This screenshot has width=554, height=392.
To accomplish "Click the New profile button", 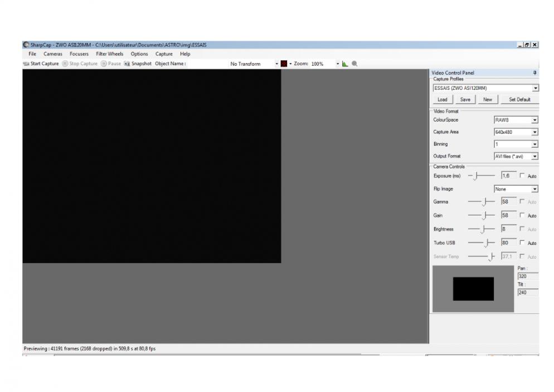I will [488, 100].
